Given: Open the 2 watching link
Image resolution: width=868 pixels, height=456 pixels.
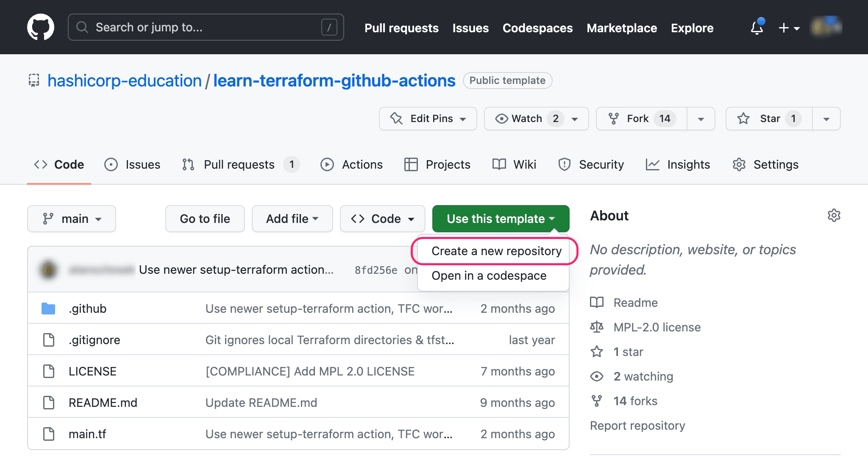Looking at the screenshot, I should pyautogui.click(x=632, y=376).
